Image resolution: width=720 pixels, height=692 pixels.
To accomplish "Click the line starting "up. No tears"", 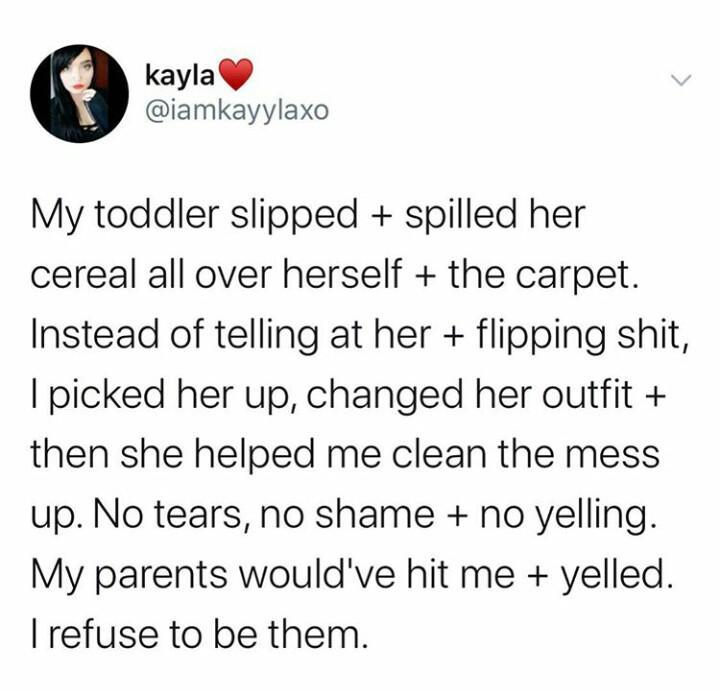I will (343, 515).
